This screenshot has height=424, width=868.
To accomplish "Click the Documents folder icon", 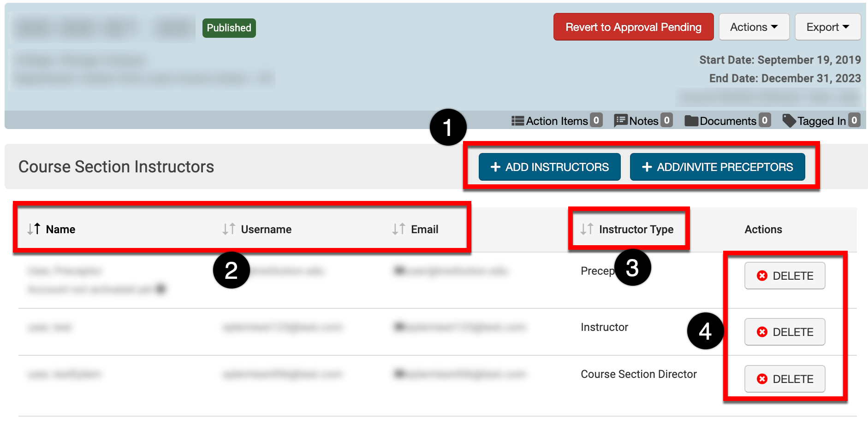I will 691,121.
